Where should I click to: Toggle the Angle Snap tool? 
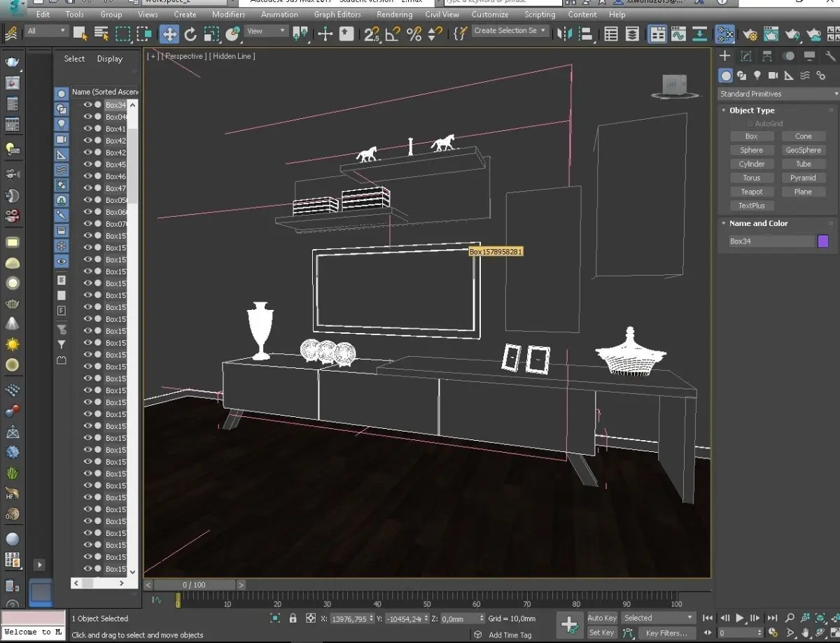pyautogui.click(x=393, y=34)
